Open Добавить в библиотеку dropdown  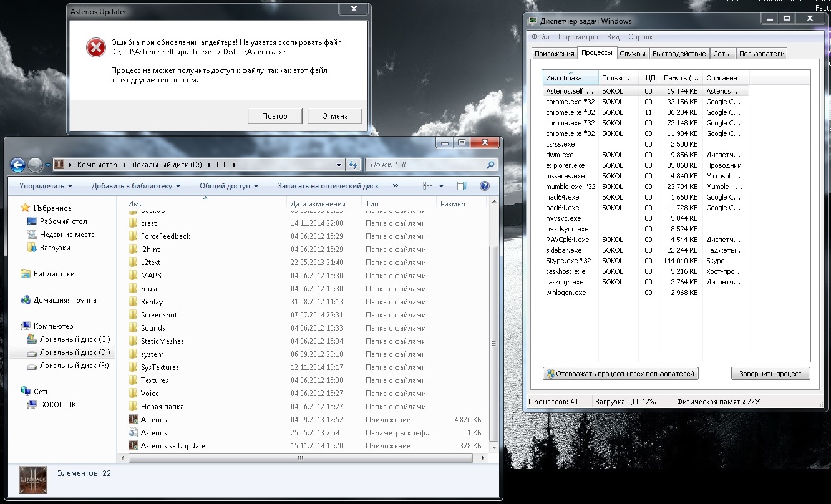click(x=135, y=186)
